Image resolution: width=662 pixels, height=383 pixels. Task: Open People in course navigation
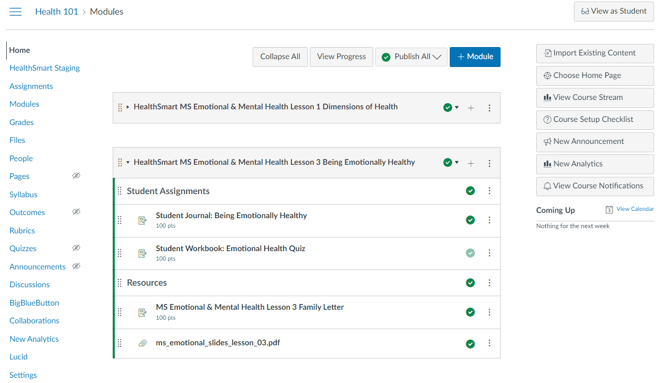[x=21, y=158]
